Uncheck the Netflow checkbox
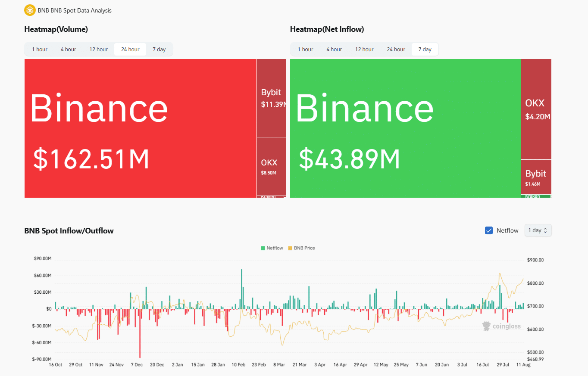The image size is (588, 376). pyautogui.click(x=489, y=230)
